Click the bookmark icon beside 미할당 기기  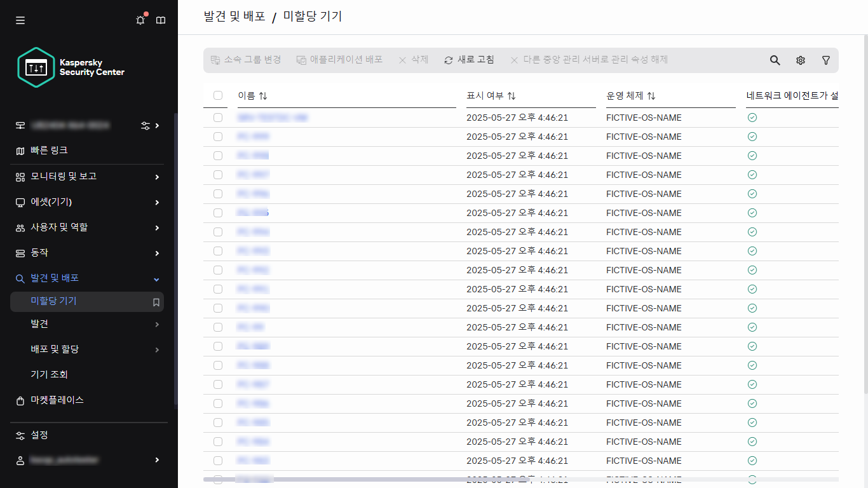coord(156,302)
